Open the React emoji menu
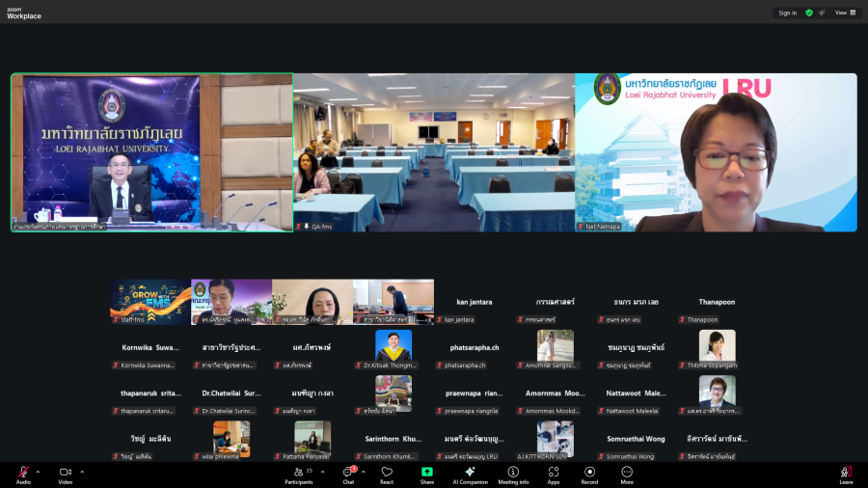This screenshot has width=868, height=488. pyautogui.click(x=387, y=474)
